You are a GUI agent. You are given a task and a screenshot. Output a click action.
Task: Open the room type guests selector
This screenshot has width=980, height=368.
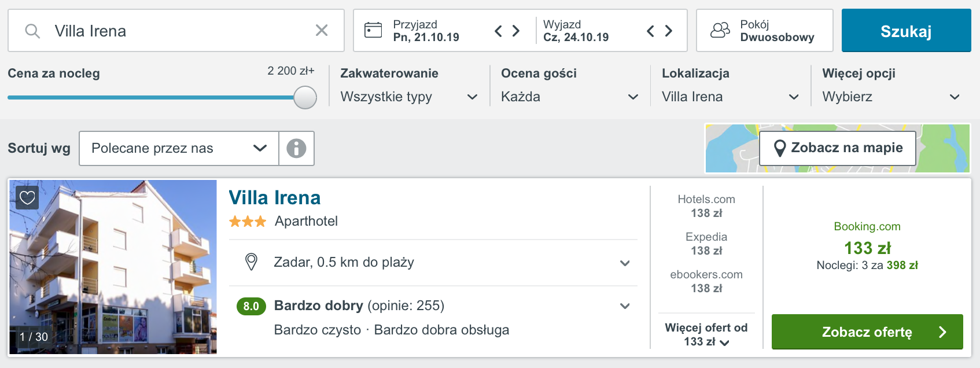click(764, 31)
